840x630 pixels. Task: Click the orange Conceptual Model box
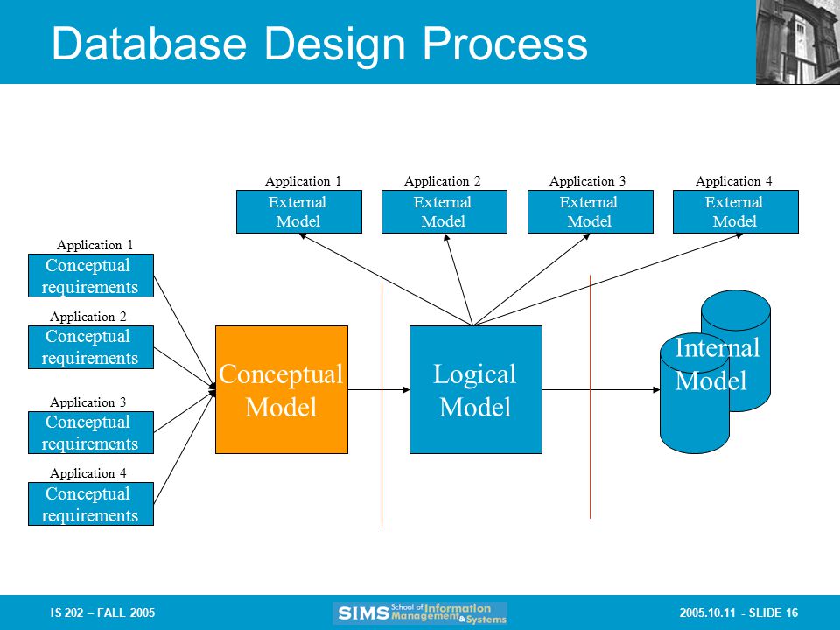[282, 390]
